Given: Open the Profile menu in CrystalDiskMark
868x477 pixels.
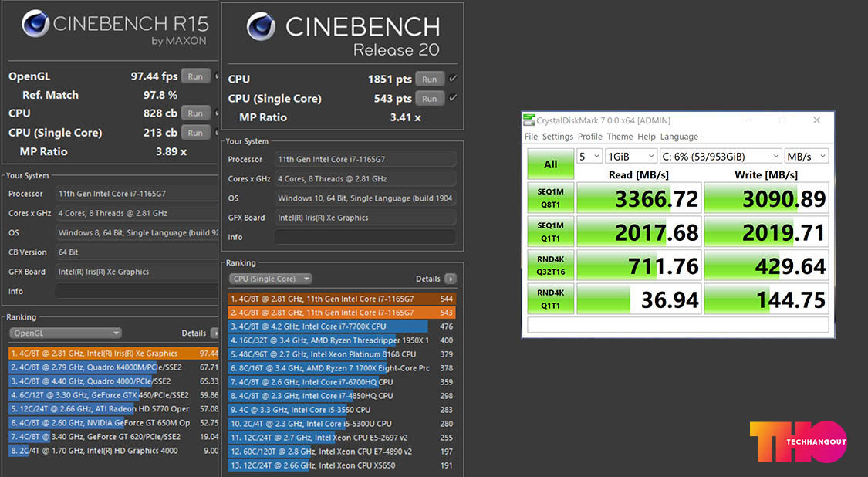Looking at the screenshot, I should [590, 137].
